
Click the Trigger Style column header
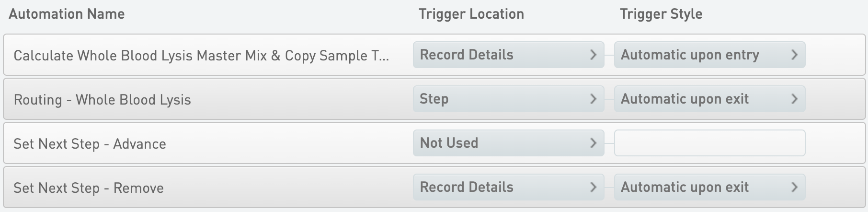tap(661, 14)
